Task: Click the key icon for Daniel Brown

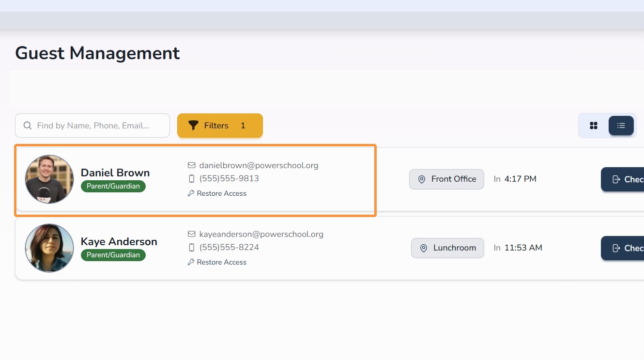Action: tap(191, 193)
